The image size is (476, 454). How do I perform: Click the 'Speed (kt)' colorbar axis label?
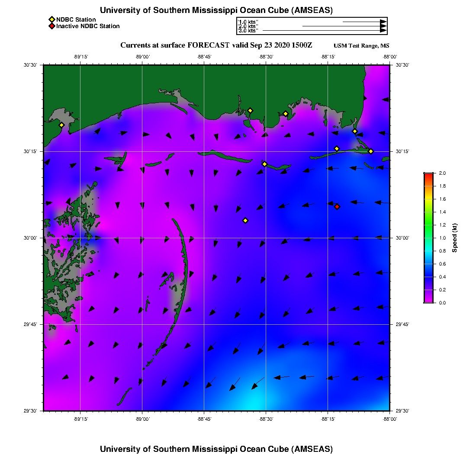point(454,238)
